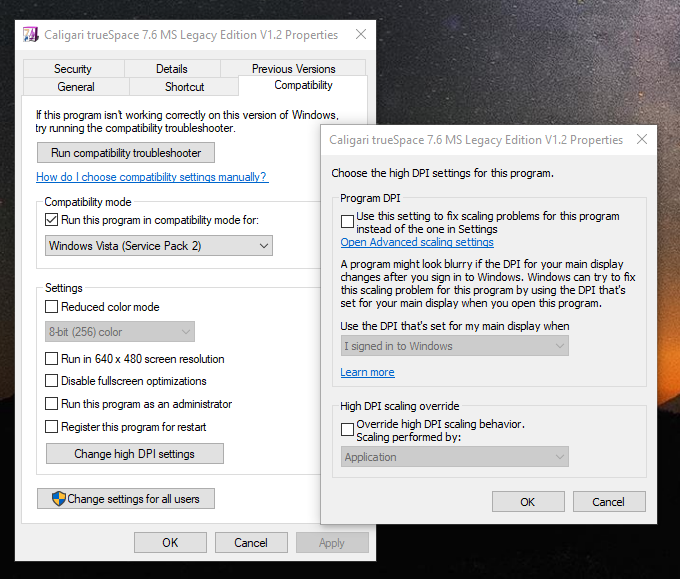The height and width of the screenshot is (579, 680).
Task: Check Disable fullscreen optimizations
Action: click(52, 381)
